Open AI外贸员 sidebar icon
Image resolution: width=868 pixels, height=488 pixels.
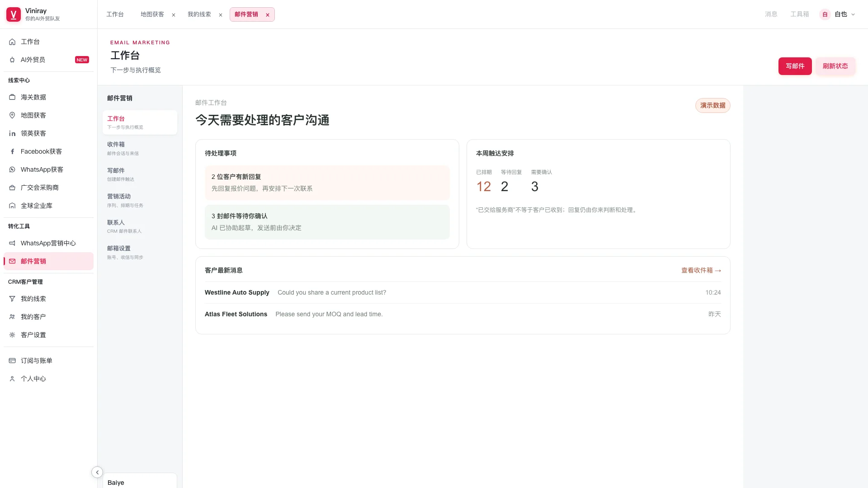pyautogui.click(x=12, y=60)
